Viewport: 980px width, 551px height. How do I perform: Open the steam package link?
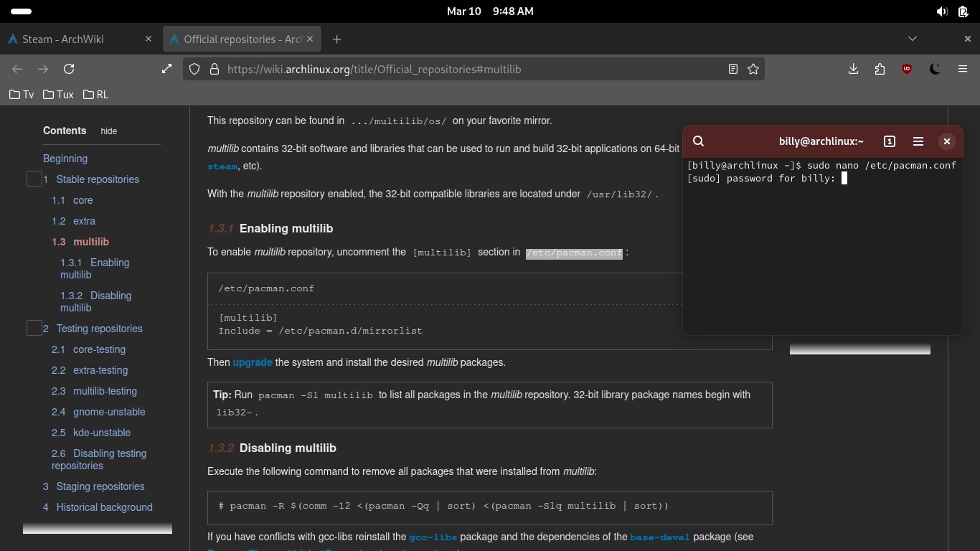tap(222, 166)
